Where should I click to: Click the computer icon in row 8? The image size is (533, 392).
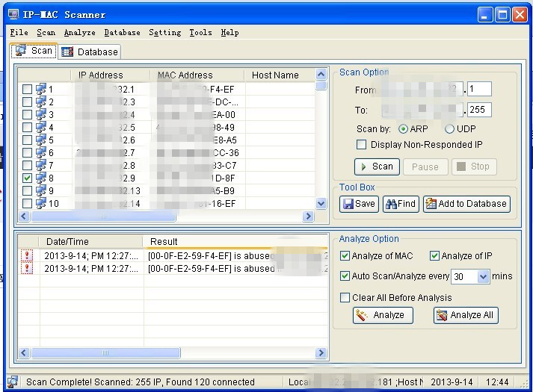point(41,178)
